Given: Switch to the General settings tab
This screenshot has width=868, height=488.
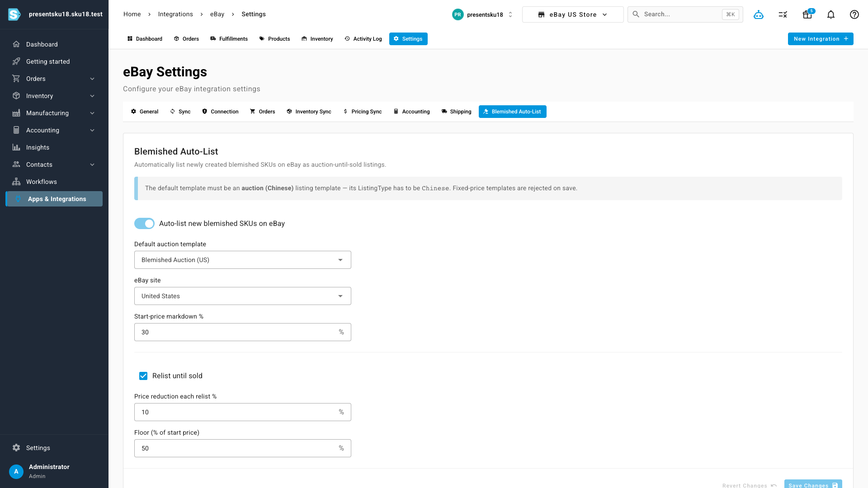Looking at the screenshot, I should pyautogui.click(x=145, y=112).
